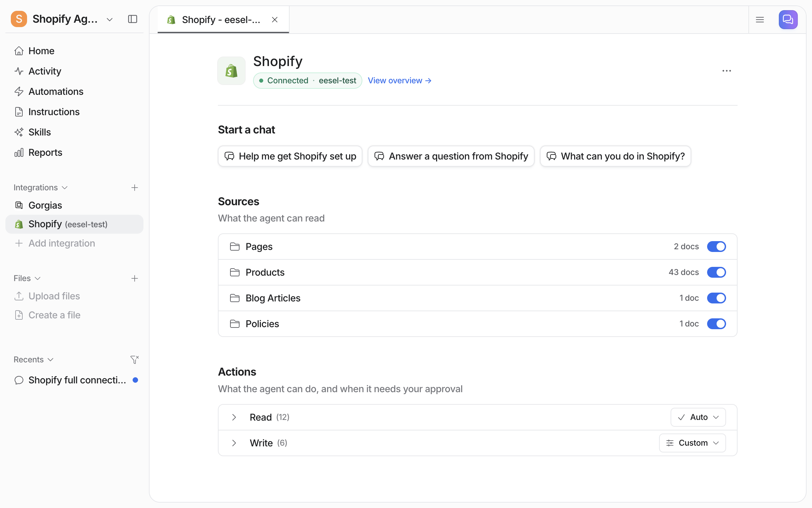Open the three-dot more options menu for Shopify

pyautogui.click(x=727, y=71)
